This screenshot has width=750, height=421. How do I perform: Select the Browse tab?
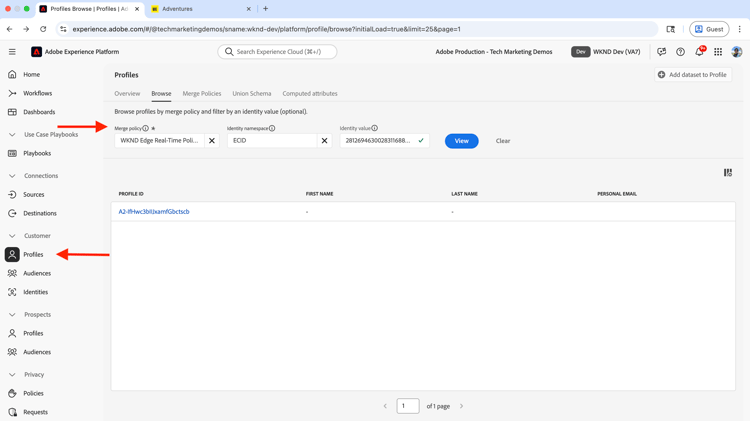[161, 94]
